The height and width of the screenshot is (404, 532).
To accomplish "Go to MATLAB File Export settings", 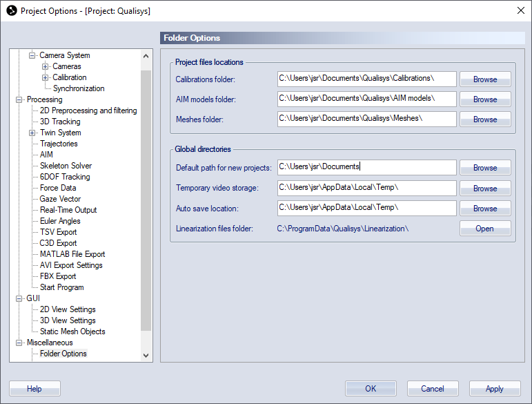I will [x=72, y=254].
